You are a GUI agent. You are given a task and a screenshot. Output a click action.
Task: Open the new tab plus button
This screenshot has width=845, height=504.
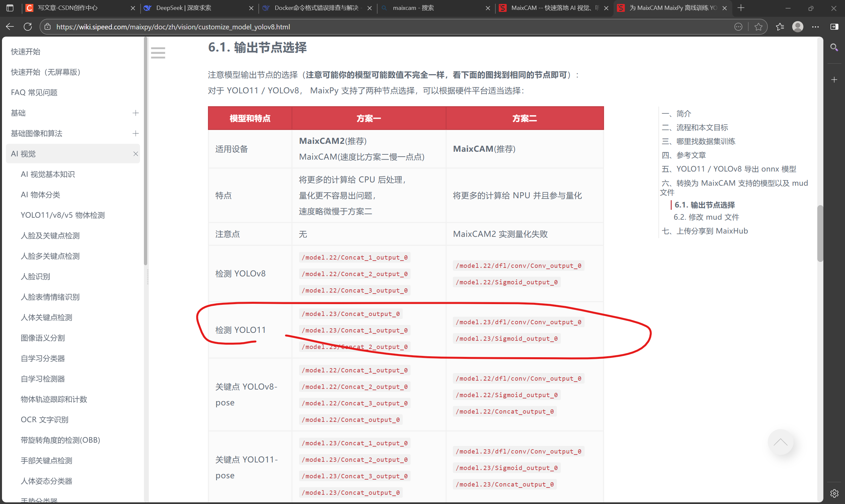tap(741, 8)
